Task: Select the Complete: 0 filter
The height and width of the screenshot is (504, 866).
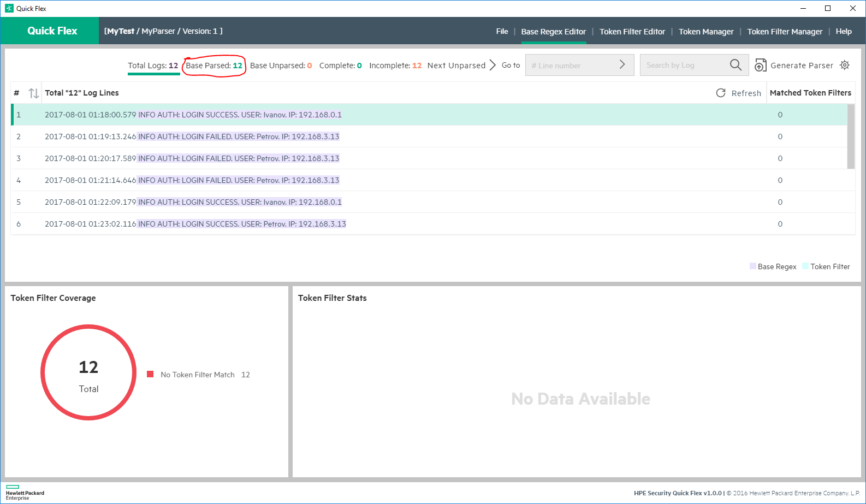Action: pos(340,66)
